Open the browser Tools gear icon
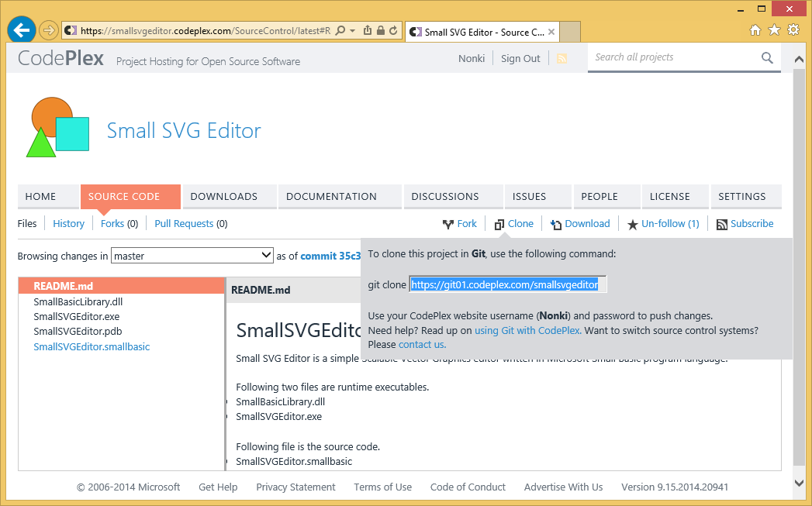Image resolution: width=812 pixels, height=506 pixels. coord(793,30)
